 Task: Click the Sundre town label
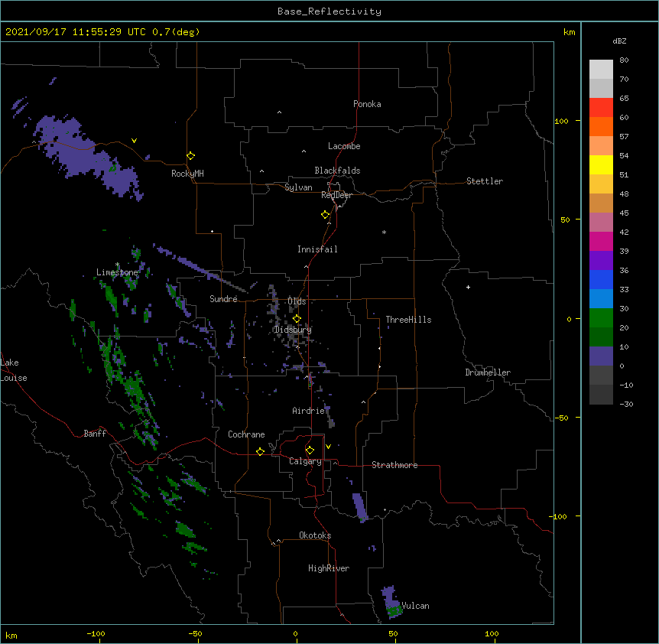coord(223,299)
